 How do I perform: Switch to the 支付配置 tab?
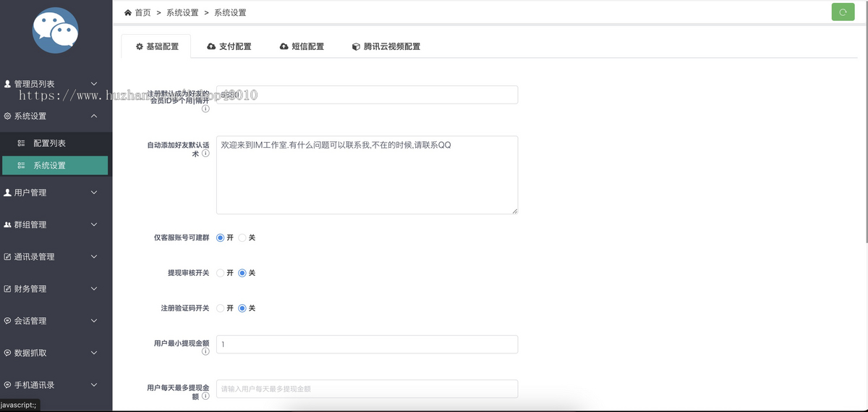click(x=229, y=46)
